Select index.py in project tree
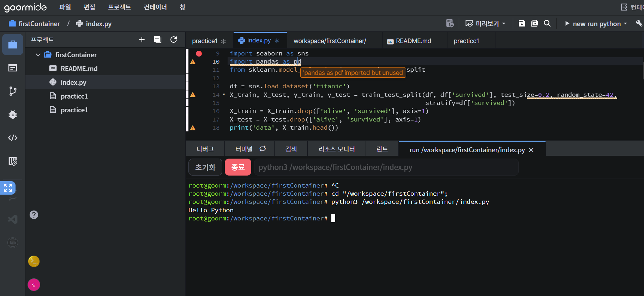644x296 pixels. [x=105, y=82]
